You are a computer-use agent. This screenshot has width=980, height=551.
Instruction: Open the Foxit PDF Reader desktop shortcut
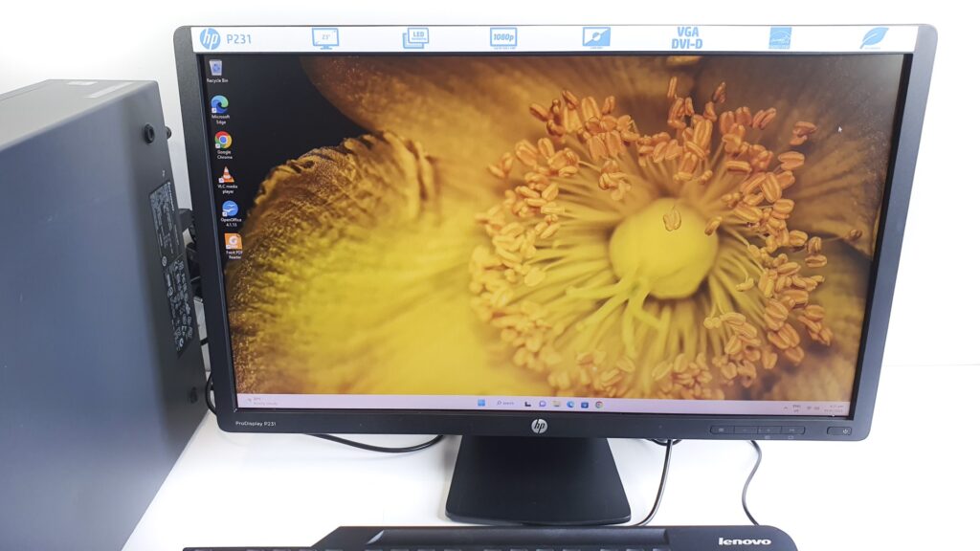pyautogui.click(x=233, y=243)
